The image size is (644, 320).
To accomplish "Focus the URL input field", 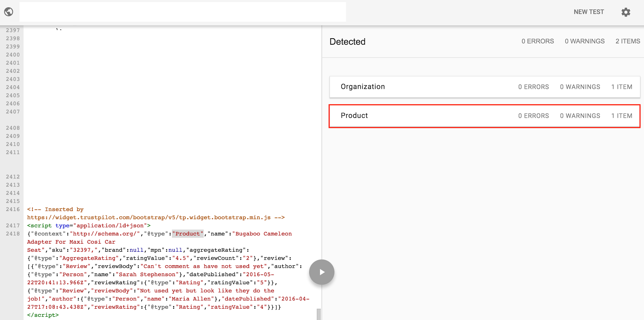I will coord(183,12).
